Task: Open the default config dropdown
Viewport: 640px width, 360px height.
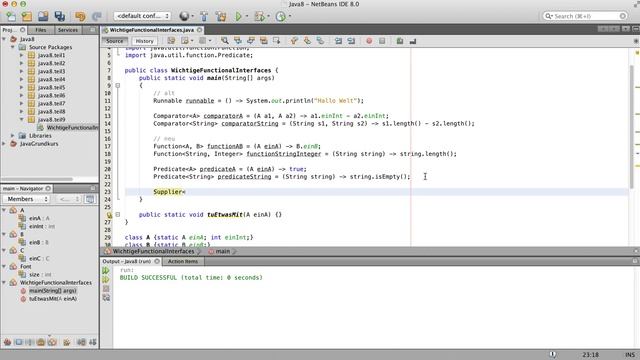Action: (x=142, y=16)
